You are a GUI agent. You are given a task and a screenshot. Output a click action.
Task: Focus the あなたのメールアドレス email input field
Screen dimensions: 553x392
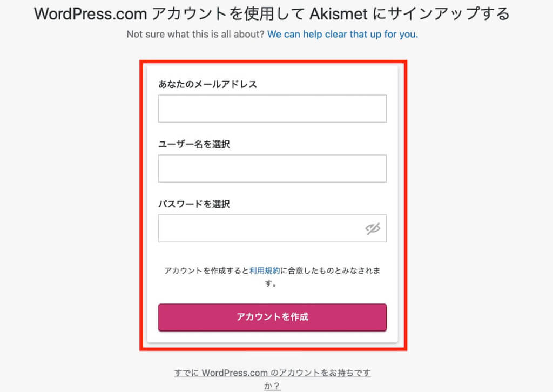272,109
